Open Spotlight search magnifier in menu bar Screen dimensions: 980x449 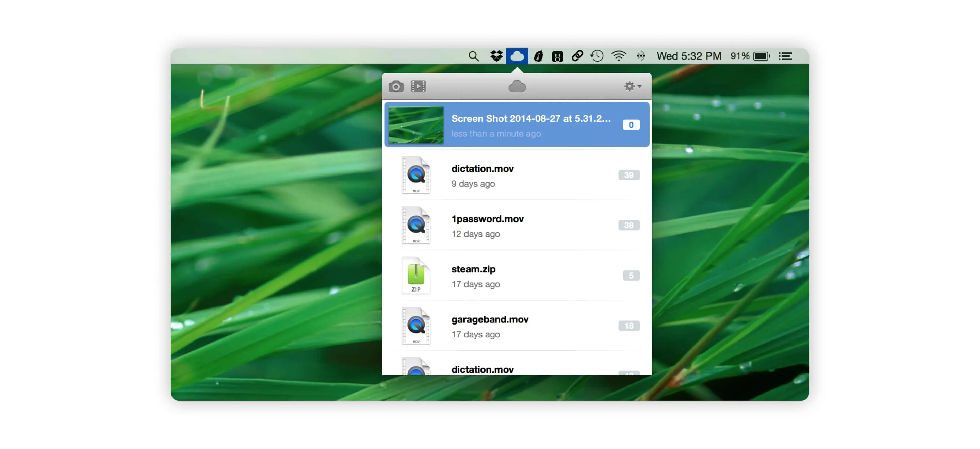click(473, 56)
